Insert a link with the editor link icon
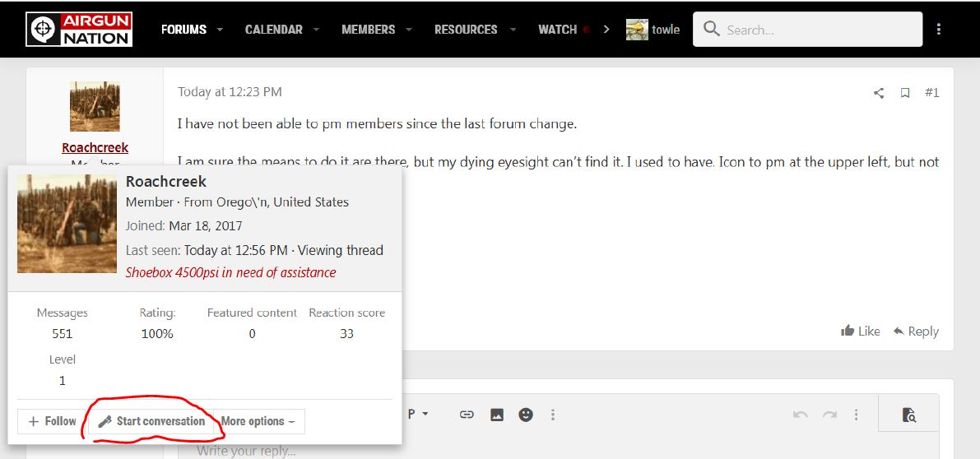Screen dimensions: 980x459 point(467,414)
